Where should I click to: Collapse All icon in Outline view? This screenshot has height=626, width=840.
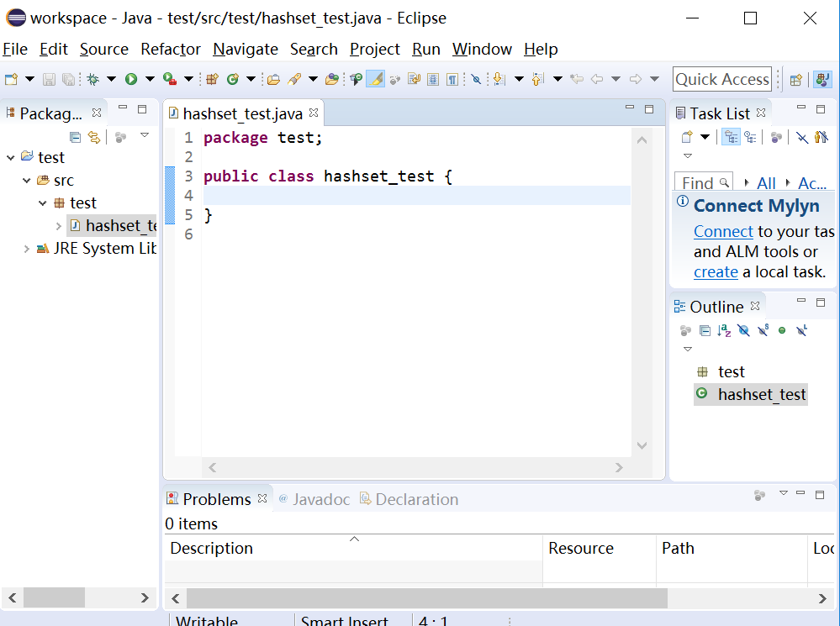(x=705, y=330)
